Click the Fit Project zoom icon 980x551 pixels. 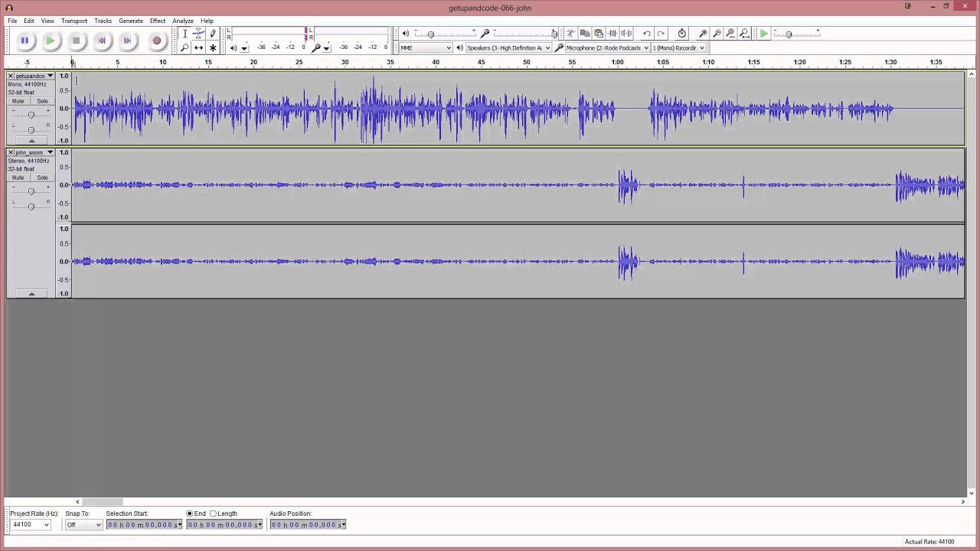tap(744, 34)
